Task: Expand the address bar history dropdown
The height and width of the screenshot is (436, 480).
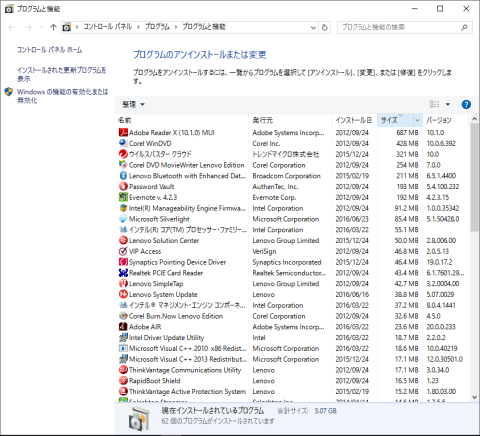Action: coord(313,27)
